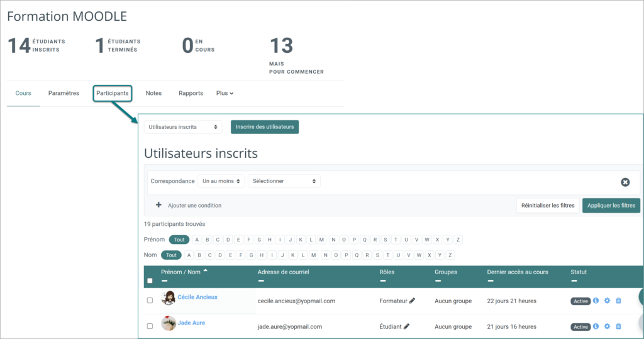Click the jade.aure@yopmail.com cell

click(289, 326)
